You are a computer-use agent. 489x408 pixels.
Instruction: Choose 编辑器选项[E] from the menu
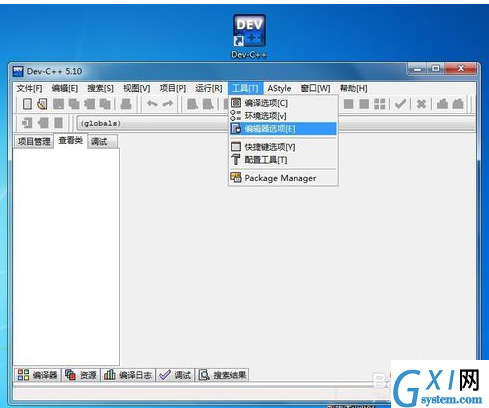click(283, 129)
